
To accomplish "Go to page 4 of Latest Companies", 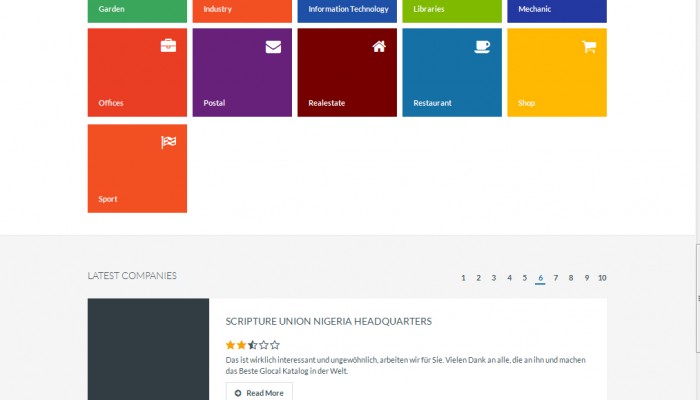I will point(509,278).
